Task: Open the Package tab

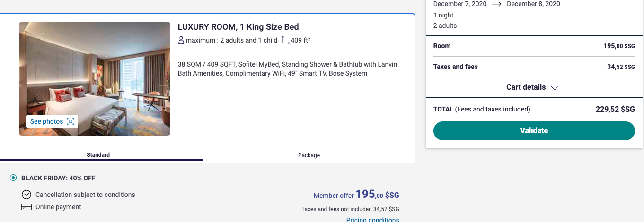Action: [x=309, y=155]
